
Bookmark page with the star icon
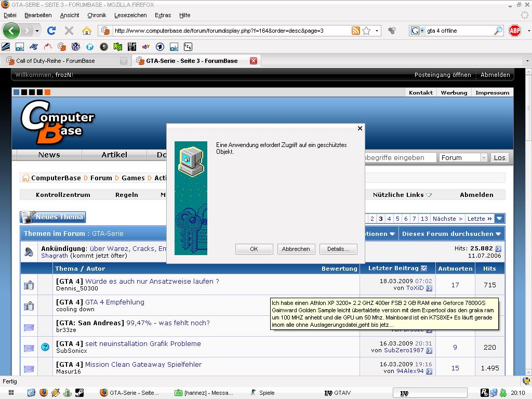point(366,31)
